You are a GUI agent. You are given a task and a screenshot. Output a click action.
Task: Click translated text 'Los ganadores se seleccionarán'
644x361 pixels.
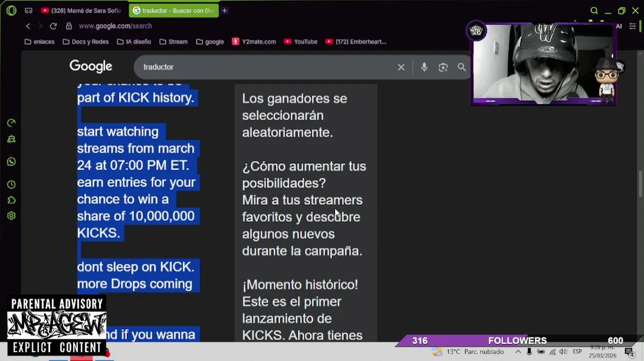pyautogui.click(x=294, y=107)
